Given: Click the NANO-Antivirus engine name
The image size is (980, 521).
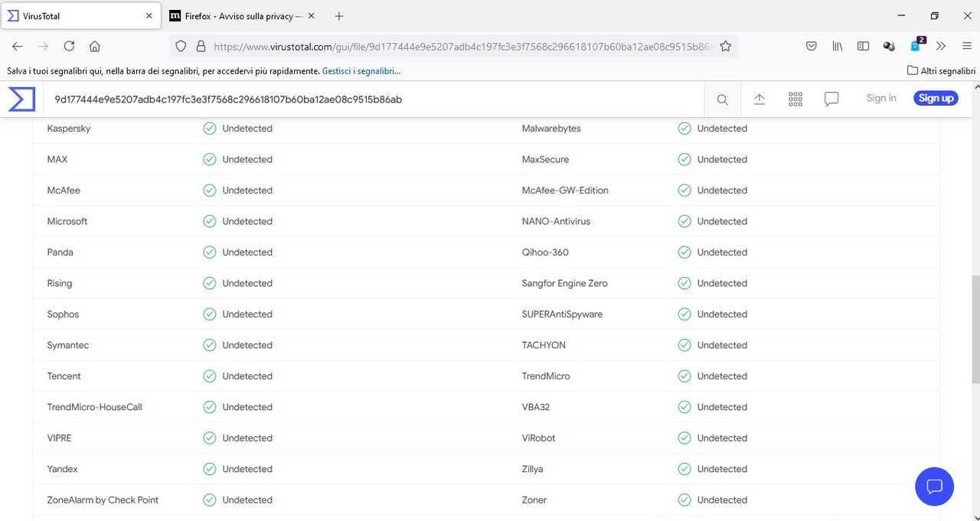Looking at the screenshot, I should (x=556, y=221).
